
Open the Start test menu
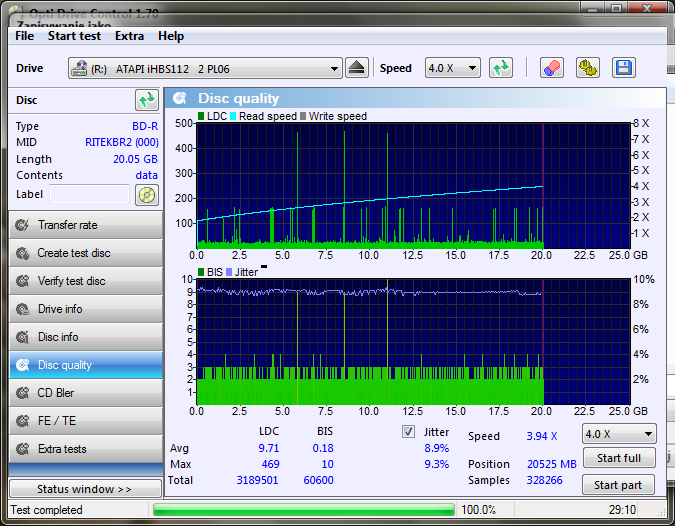point(74,36)
